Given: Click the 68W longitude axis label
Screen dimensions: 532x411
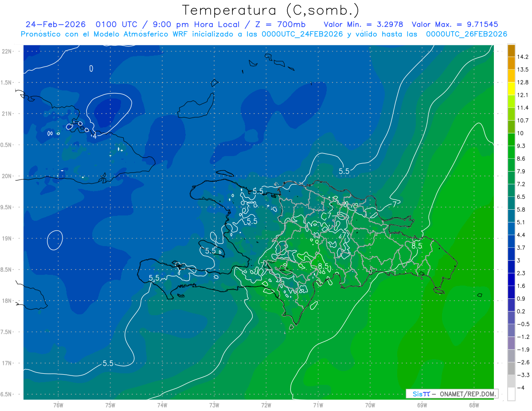Looking at the screenshot, I should click(474, 405).
